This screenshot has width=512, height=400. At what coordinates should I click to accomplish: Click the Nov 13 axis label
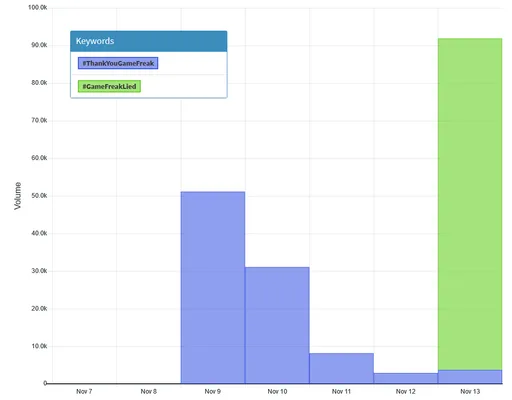(x=470, y=391)
